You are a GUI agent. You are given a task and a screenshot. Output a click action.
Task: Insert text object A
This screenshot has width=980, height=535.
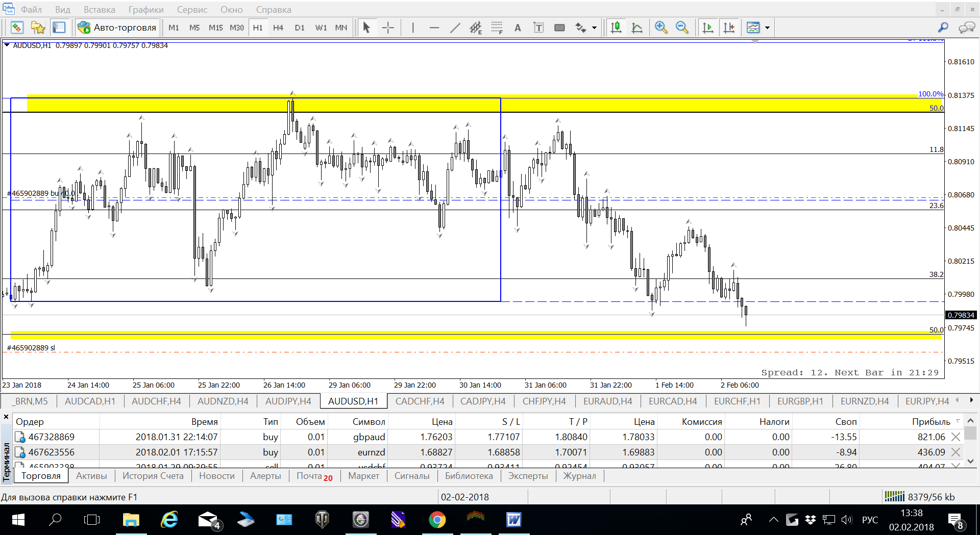coord(518,28)
